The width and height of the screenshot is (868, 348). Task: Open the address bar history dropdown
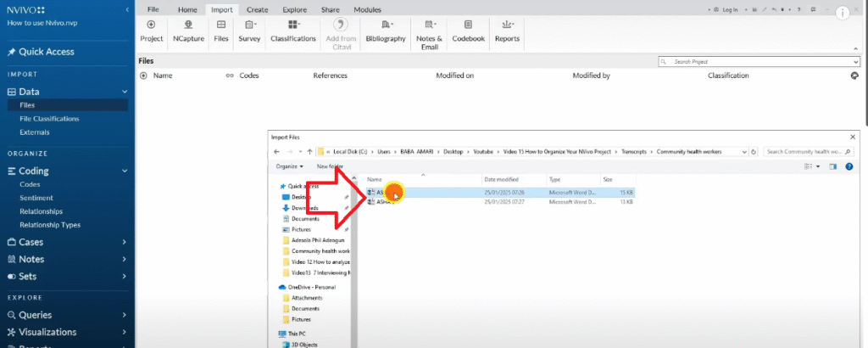pos(743,152)
